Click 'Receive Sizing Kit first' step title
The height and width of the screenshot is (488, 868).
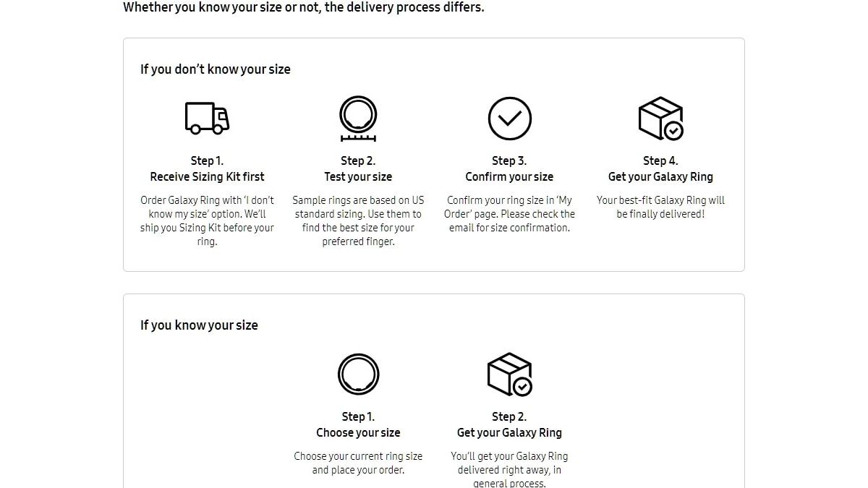click(207, 176)
